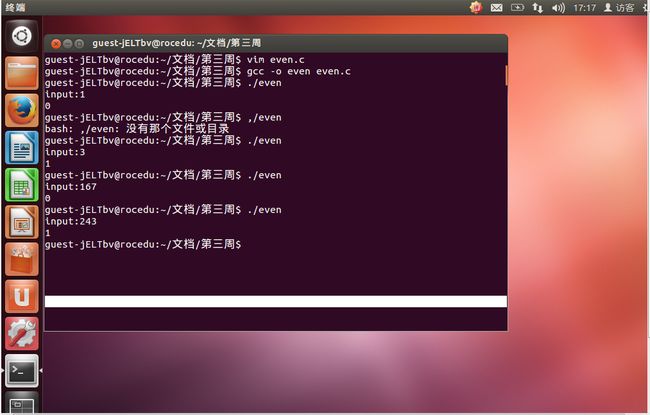Open the network connections indicator
The width and height of the screenshot is (650, 415).
pos(538,7)
